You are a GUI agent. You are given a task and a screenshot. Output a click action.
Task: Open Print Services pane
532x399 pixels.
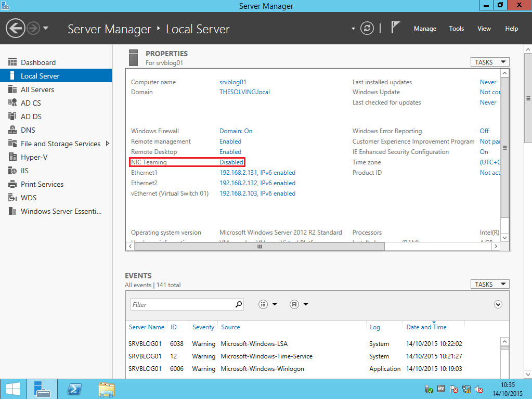pos(42,184)
